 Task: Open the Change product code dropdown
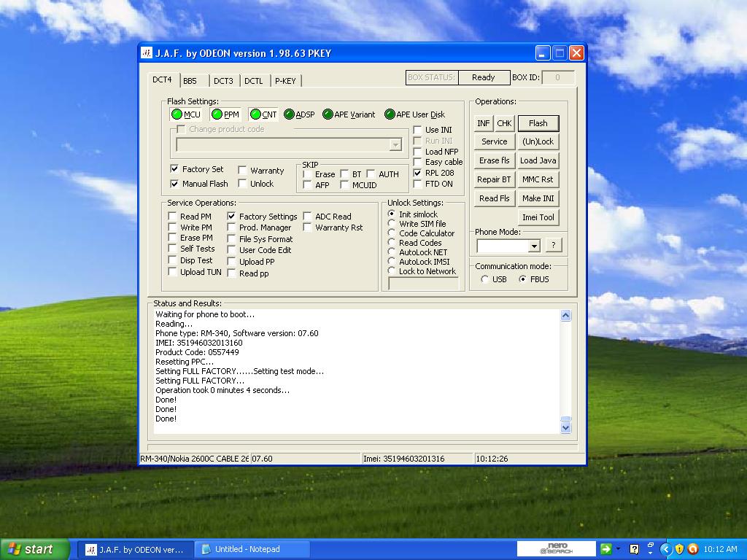click(x=396, y=144)
